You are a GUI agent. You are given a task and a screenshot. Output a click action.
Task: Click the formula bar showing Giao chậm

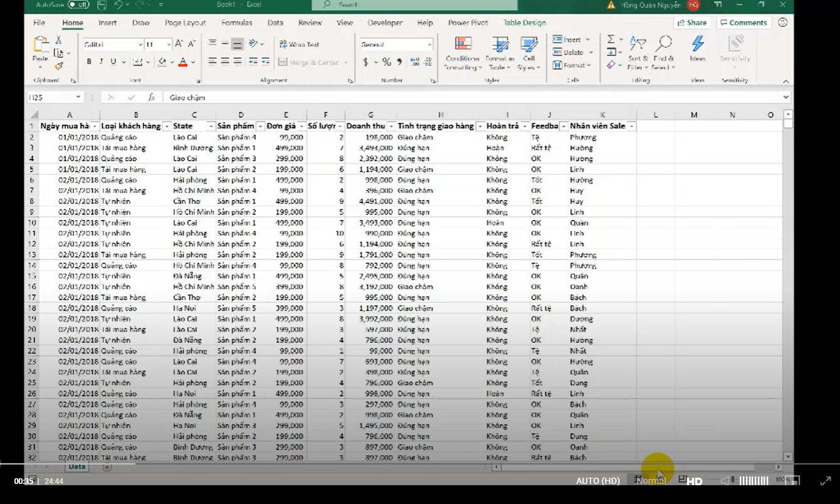pos(439,98)
